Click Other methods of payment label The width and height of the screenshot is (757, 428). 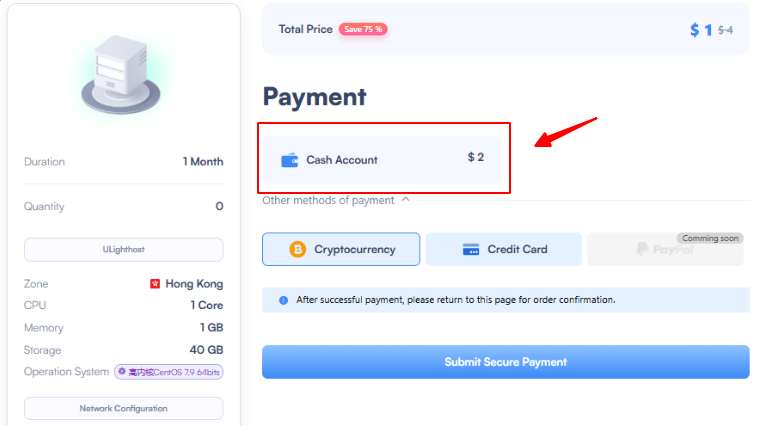click(x=328, y=200)
